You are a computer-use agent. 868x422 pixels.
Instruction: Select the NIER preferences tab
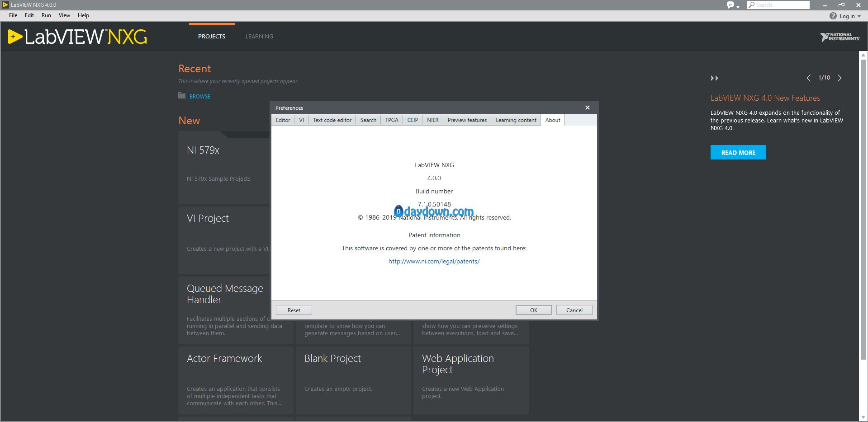coord(432,120)
